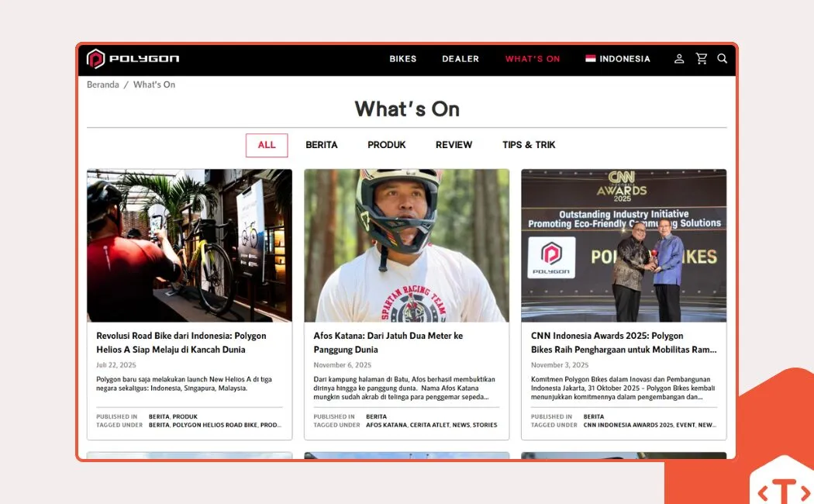Open the shopping cart icon
This screenshot has height=504, width=814.
702,58
